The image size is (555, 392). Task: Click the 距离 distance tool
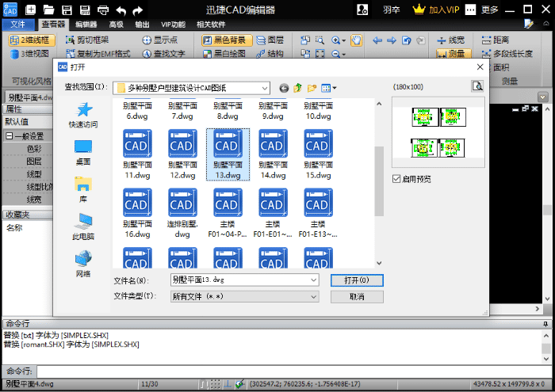click(x=496, y=40)
